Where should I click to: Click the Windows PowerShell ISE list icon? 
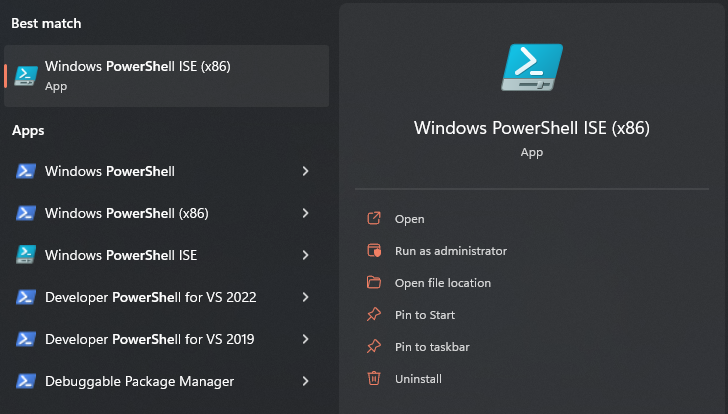point(26,255)
